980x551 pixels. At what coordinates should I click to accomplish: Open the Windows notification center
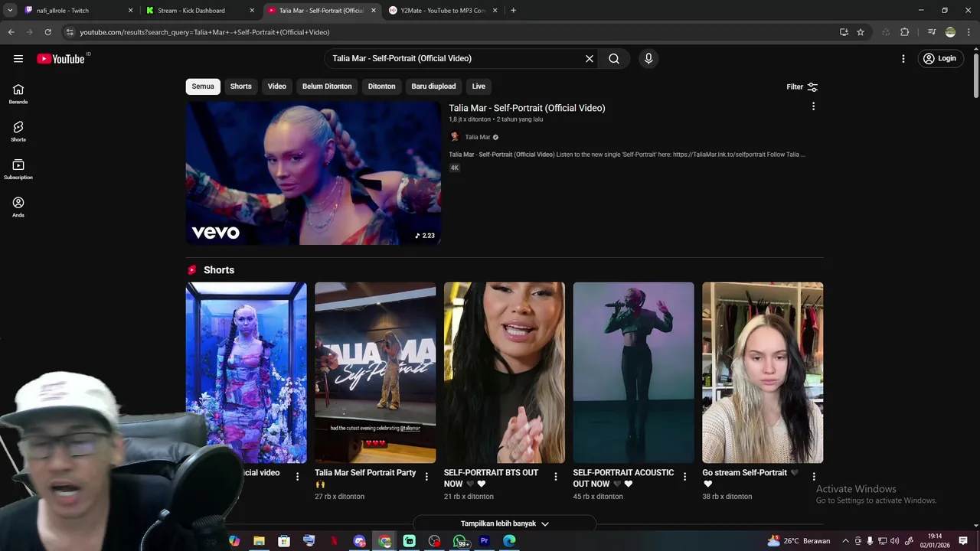click(963, 541)
